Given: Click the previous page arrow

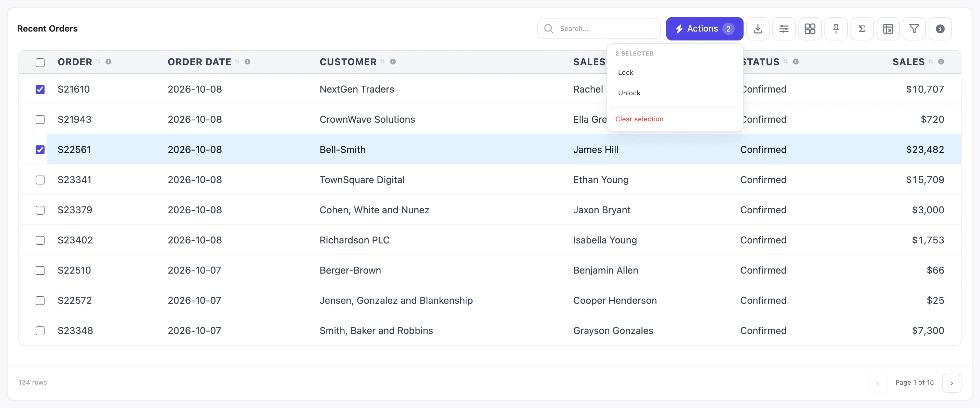Looking at the screenshot, I should click(x=878, y=383).
